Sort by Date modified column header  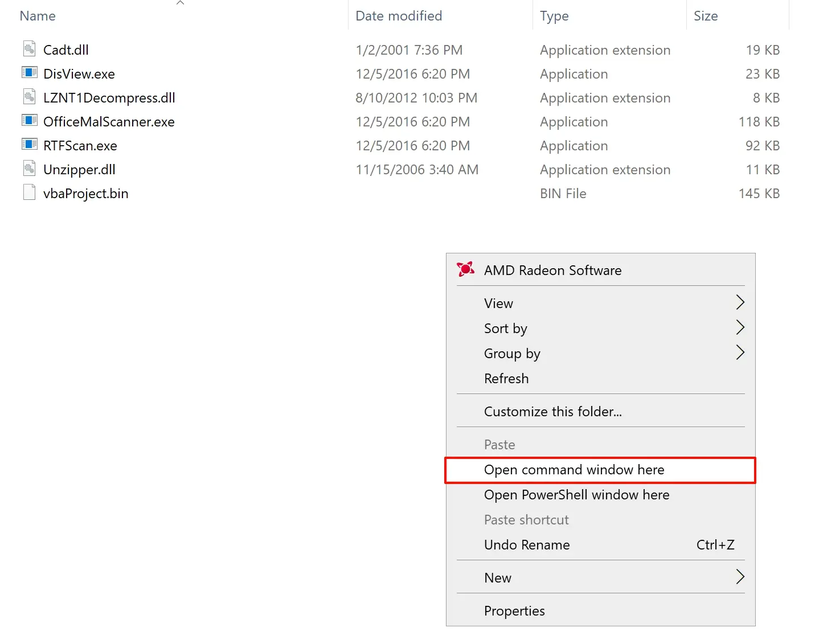(x=399, y=16)
